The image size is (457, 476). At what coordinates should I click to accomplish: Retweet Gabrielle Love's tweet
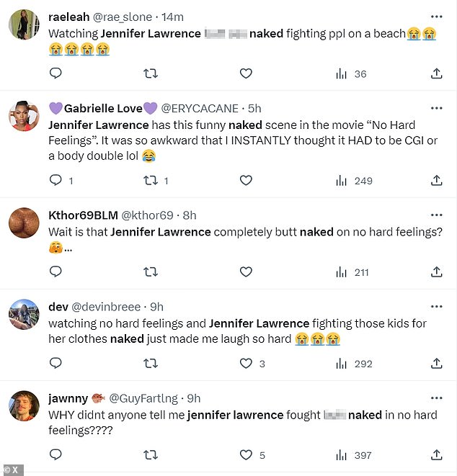151,181
